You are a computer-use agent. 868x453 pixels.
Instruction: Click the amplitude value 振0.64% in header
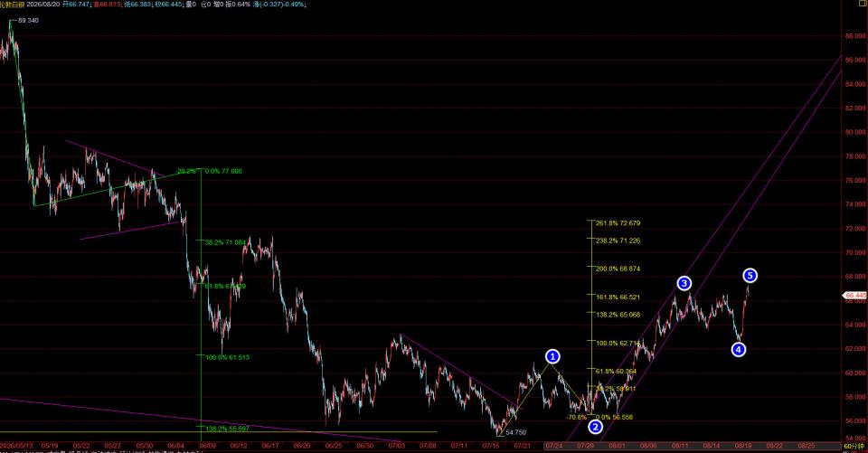(239, 4)
